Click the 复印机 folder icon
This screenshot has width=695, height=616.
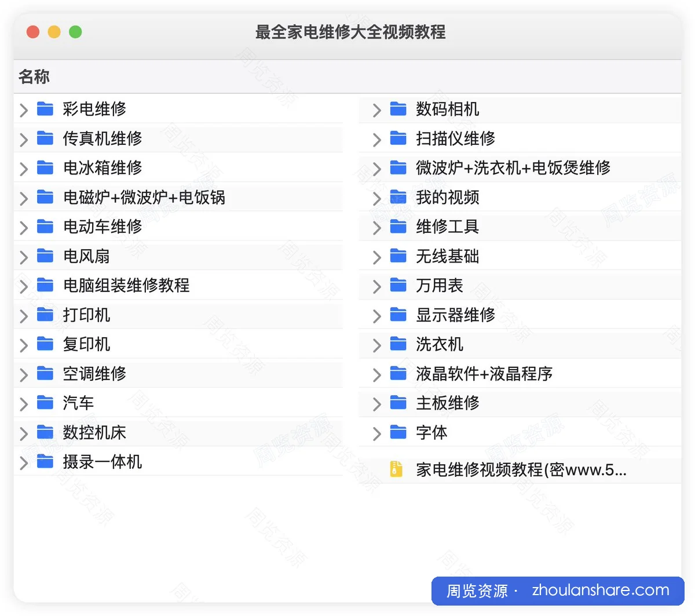45,344
